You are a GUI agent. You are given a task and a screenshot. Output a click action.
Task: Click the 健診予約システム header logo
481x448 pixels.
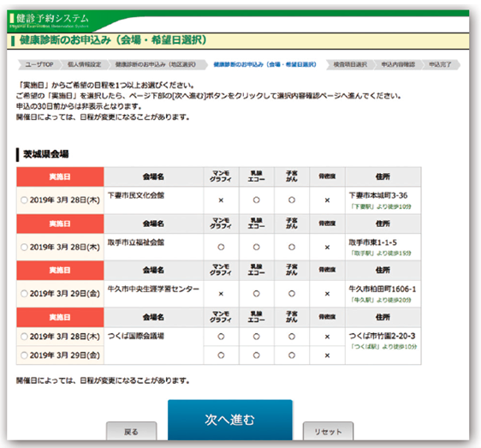pyautogui.click(x=49, y=21)
